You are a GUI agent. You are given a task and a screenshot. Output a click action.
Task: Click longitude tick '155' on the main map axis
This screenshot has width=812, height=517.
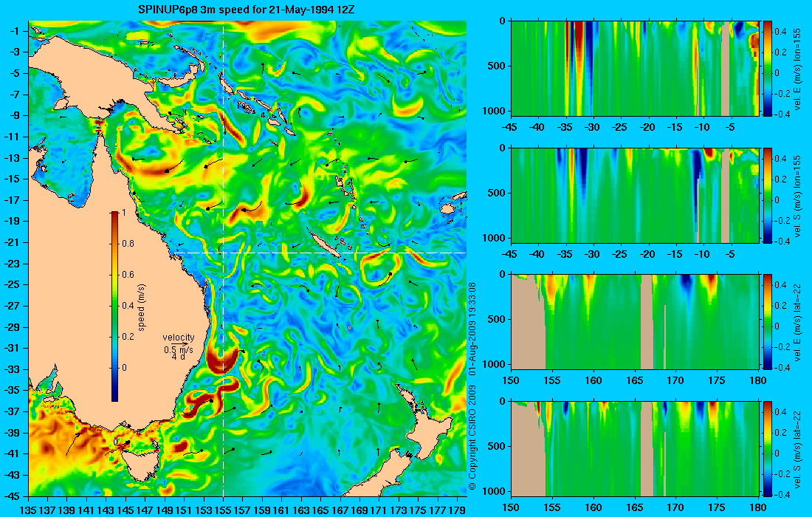[x=223, y=510]
